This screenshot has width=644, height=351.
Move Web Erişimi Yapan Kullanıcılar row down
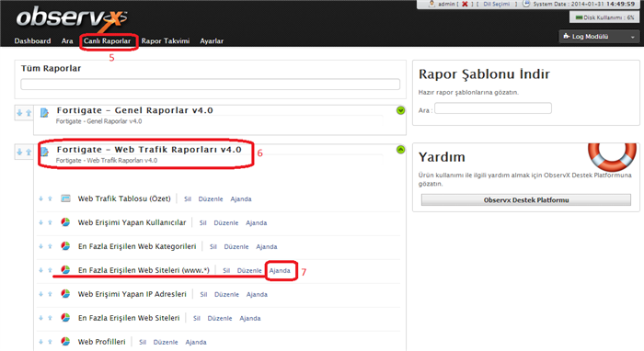41,222
